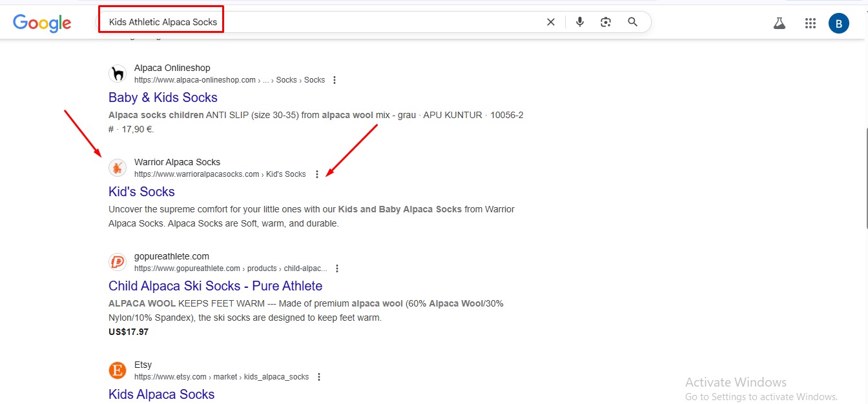The height and width of the screenshot is (404, 868).
Task: Open Search Labs flask icon
Action: pos(780,24)
